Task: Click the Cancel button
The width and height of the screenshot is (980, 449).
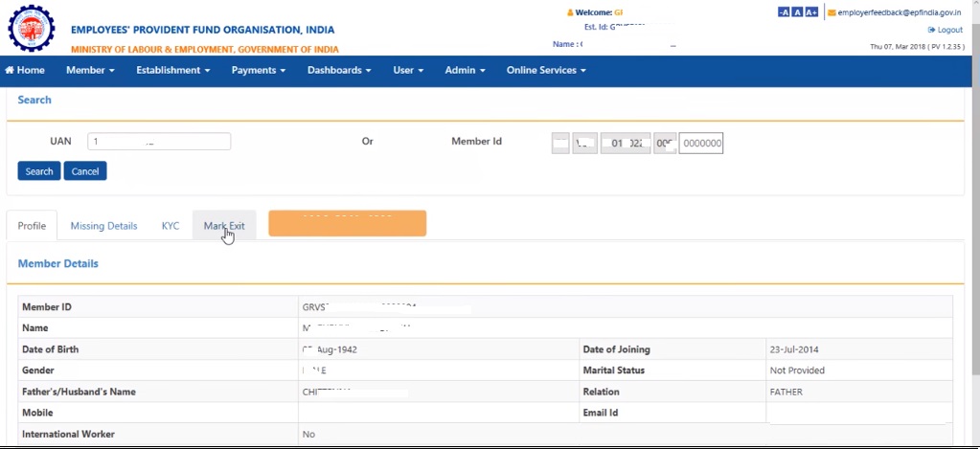Action: coord(85,171)
